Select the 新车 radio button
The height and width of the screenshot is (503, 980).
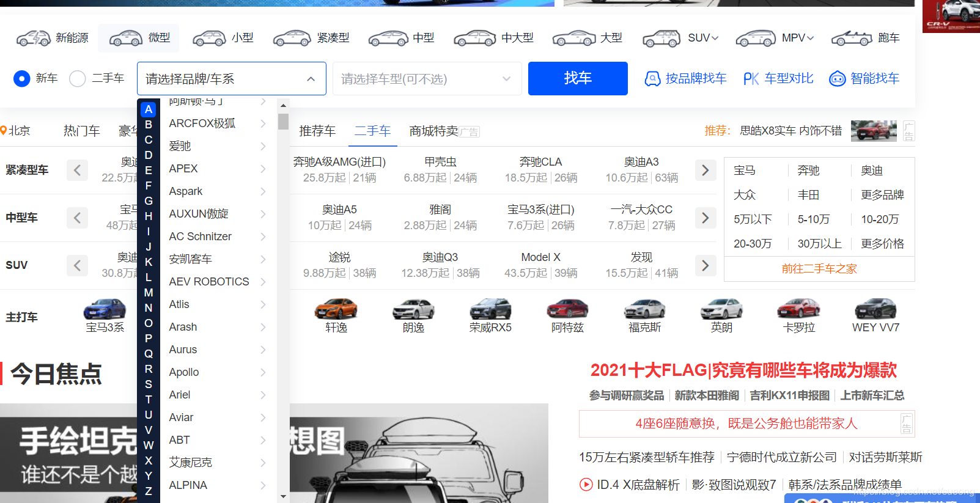click(x=21, y=79)
